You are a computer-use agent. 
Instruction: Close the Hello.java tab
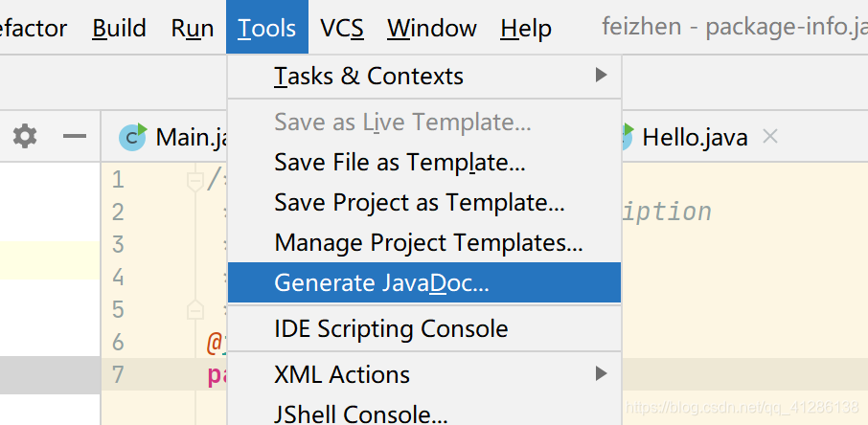[769, 137]
